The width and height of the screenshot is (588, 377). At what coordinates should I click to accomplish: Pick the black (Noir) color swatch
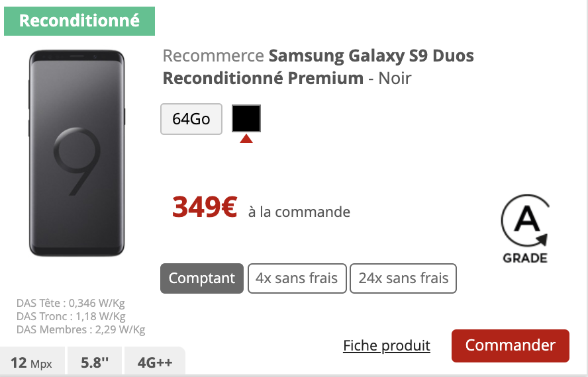click(246, 118)
